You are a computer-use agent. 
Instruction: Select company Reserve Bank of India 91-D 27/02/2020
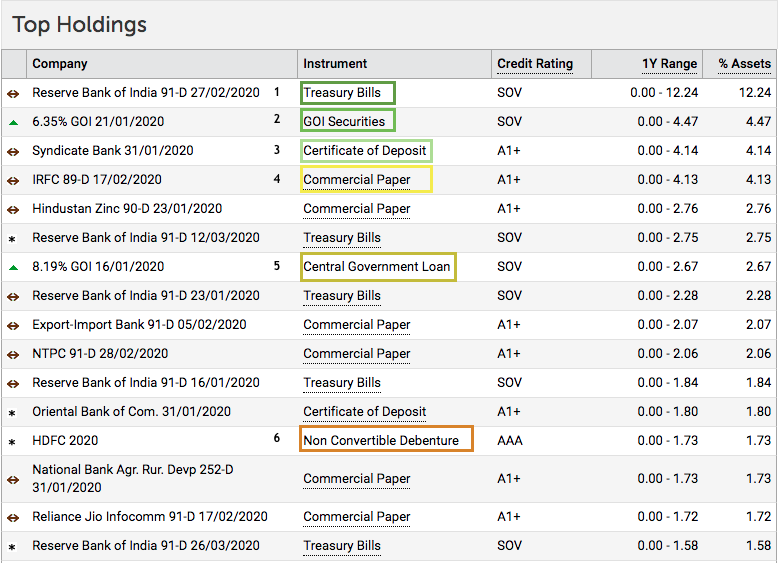pyautogui.click(x=146, y=93)
